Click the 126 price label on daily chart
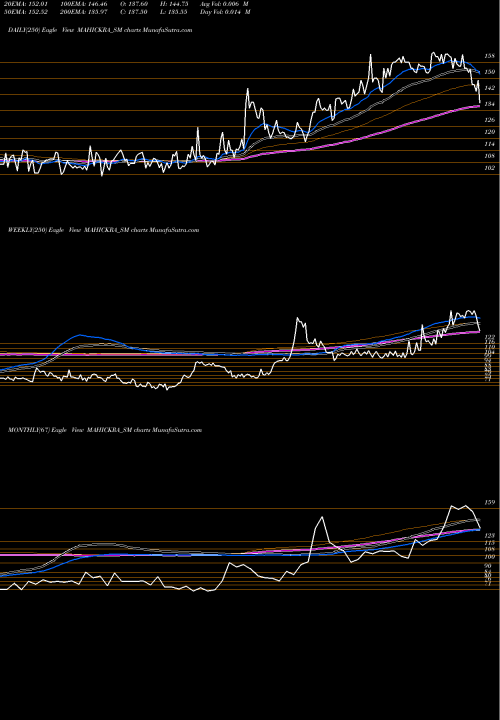The image size is (500, 720). click(x=490, y=120)
